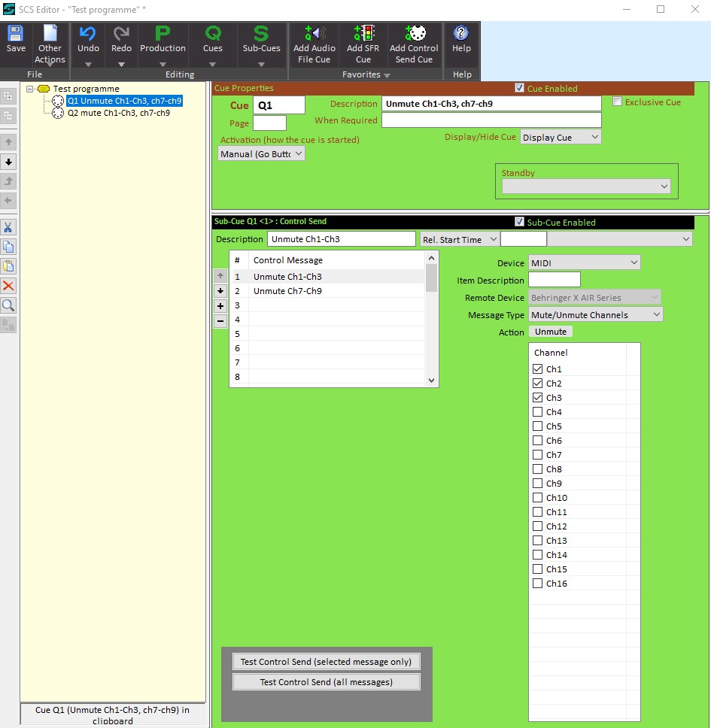
Task: Open the Display/Hide Cue dropdown
Action: pos(561,138)
